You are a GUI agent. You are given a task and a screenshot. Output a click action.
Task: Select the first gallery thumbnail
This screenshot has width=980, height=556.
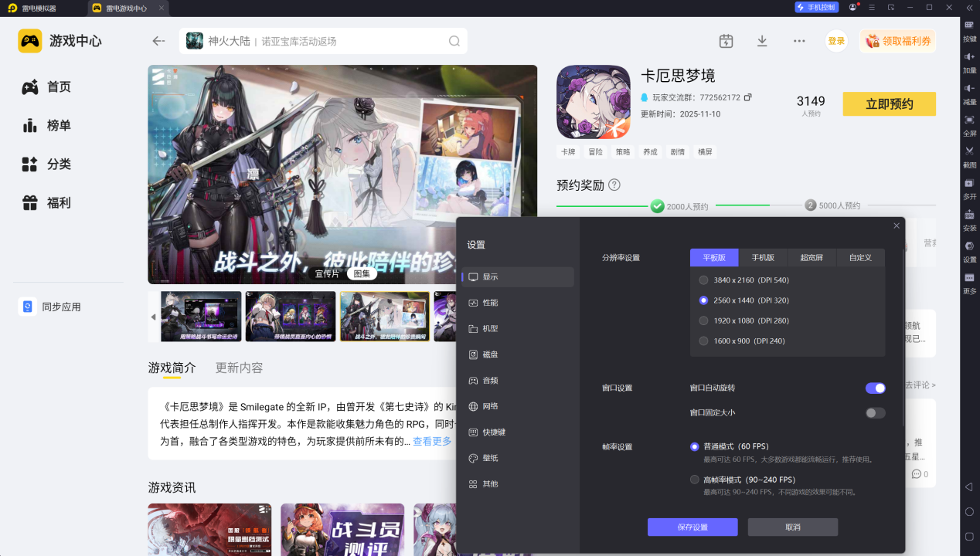pos(200,317)
